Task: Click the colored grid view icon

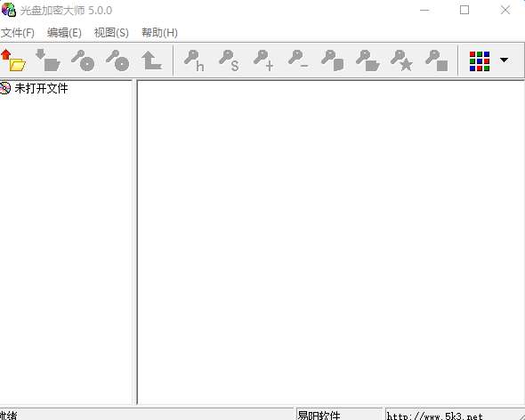Action: pyautogui.click(x=480, y=61)
